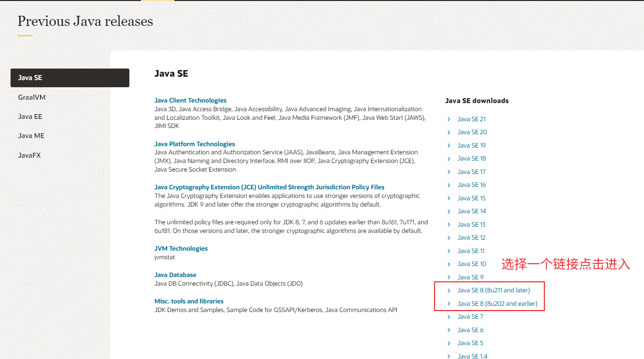The height and width of the screenshot is (359, 644).
Task: Open the Misc. tools and libraries link
Action: click(189, 301)
